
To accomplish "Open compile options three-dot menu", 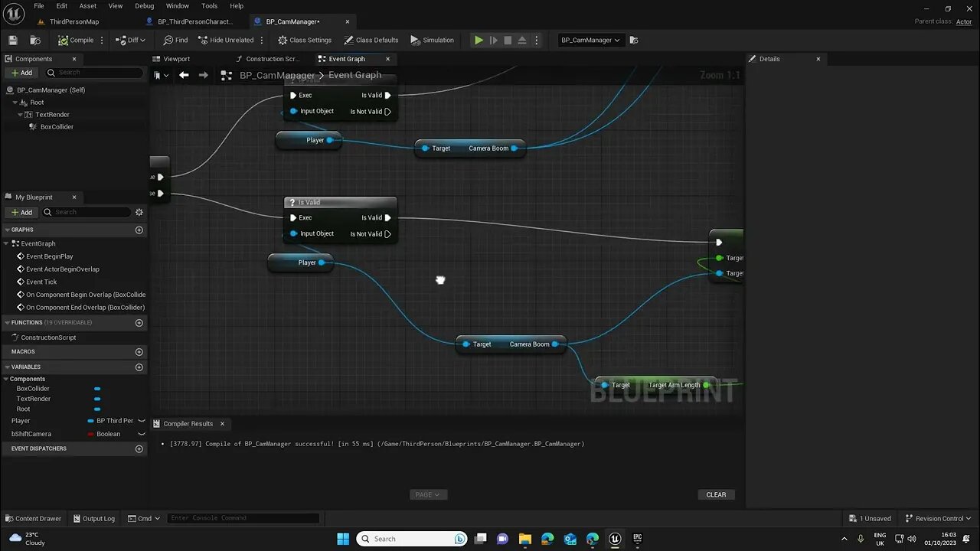I will pyautogui.click(x=102, y=40).
